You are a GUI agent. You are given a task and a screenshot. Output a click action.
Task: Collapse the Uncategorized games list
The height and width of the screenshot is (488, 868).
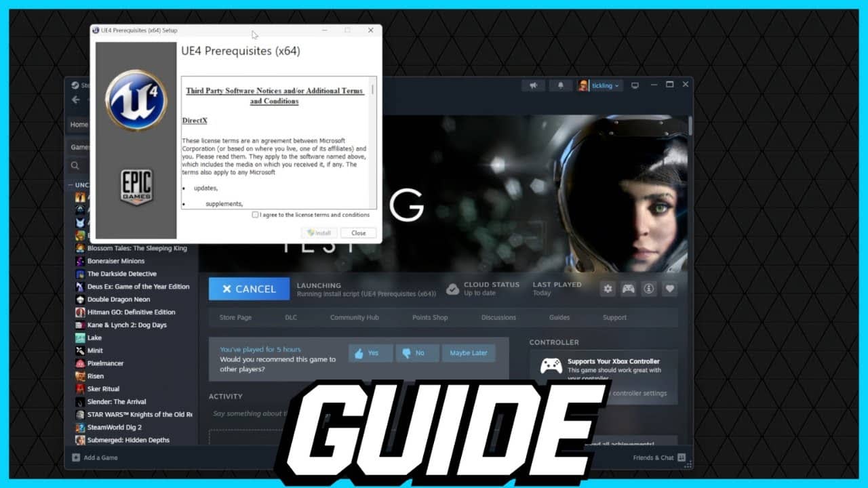pyautogui.click(x=71, y=185)
